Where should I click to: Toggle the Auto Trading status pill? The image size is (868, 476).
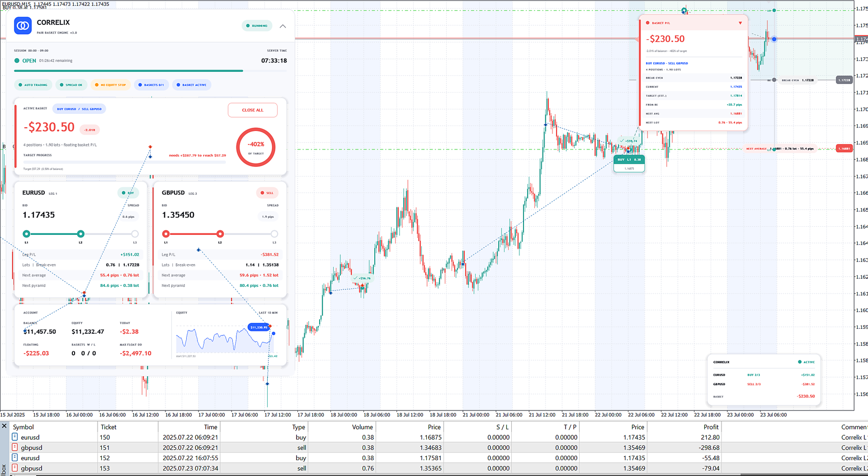pyautogui.click(x=33, y=85)
